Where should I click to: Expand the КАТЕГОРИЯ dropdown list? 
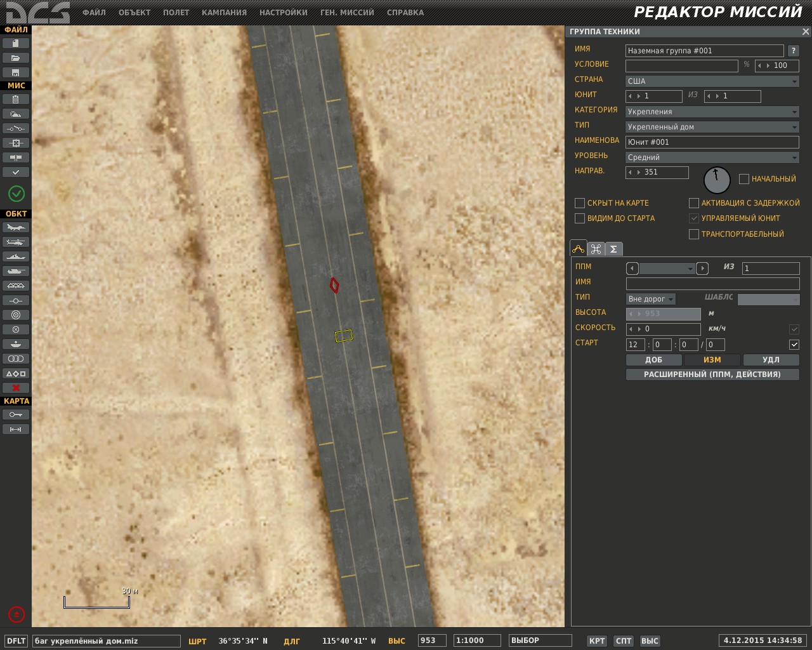click(712, 112)
